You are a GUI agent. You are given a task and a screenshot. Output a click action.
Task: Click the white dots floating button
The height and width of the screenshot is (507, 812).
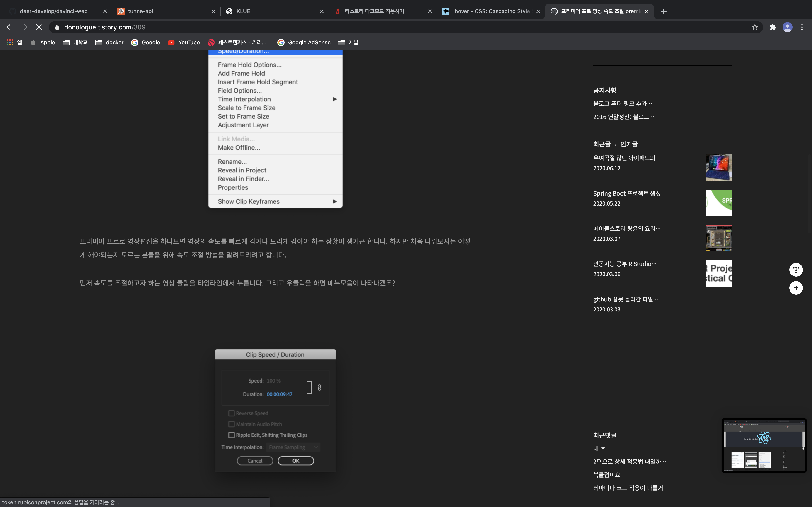(x=796, y=270)
